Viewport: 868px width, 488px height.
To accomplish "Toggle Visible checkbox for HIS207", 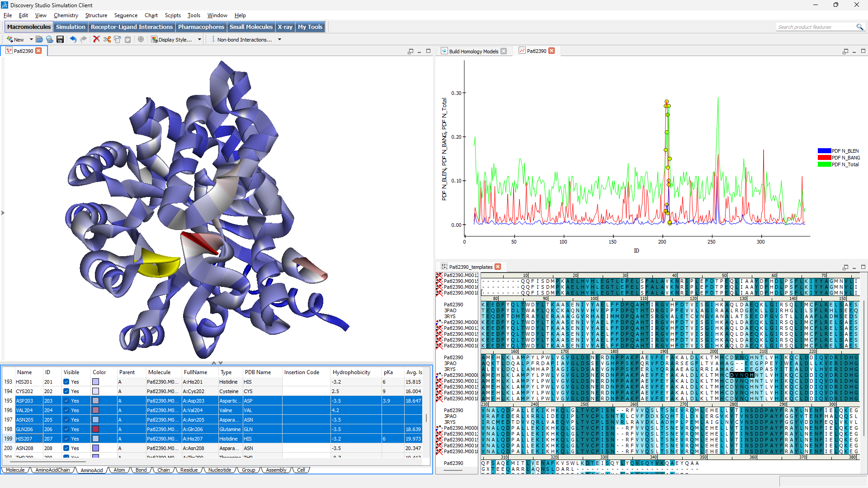I will click(66, 439).
